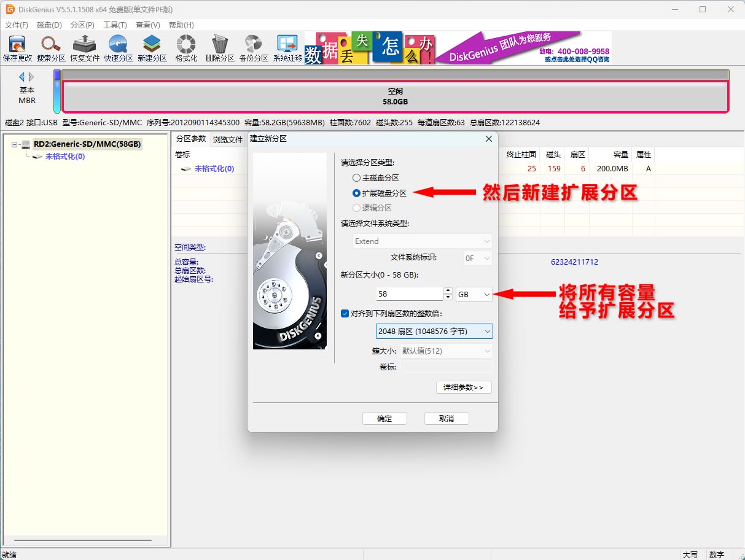Image resolution: width=745 pixels, height=560 pixels.
Task: Click the 确定 button in dialog
Action: [384, 418]
